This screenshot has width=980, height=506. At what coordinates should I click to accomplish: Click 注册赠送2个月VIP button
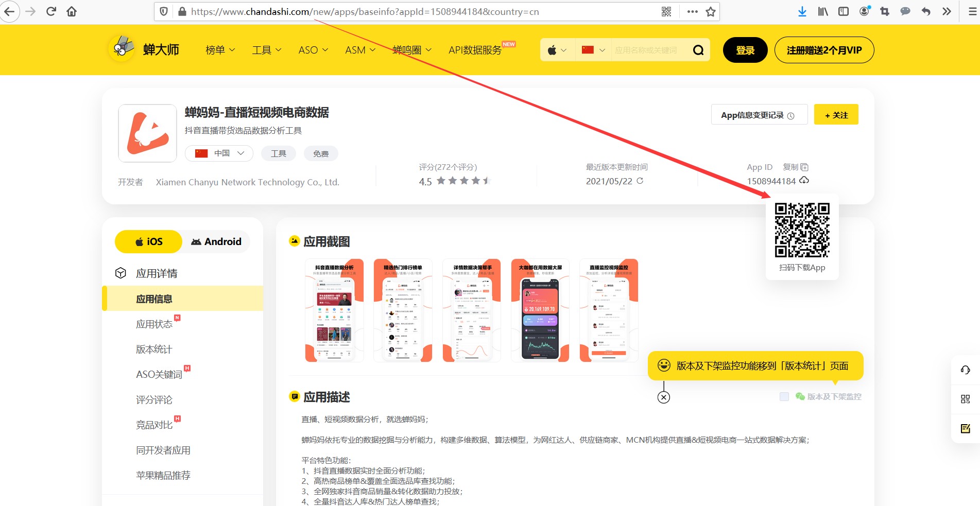point(824,50)
